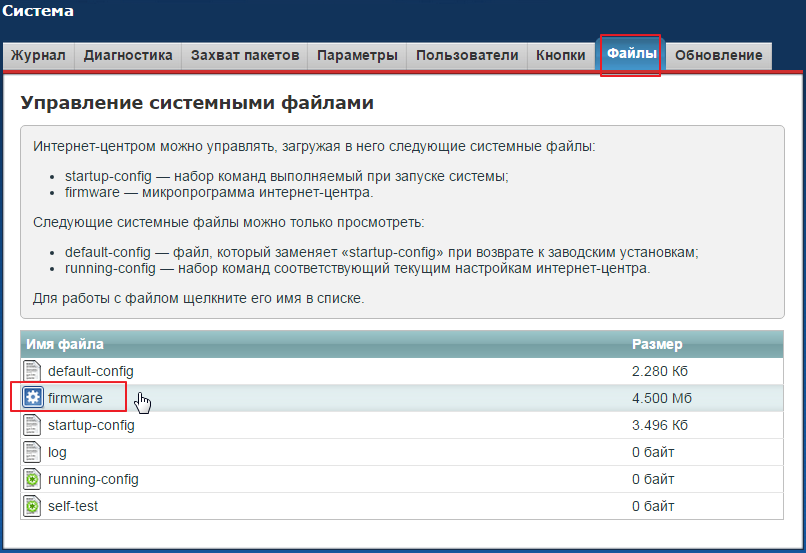Click the Размер column header
Image resolution: width=806 pixels, height=553 pixels.
pos(657,344)
